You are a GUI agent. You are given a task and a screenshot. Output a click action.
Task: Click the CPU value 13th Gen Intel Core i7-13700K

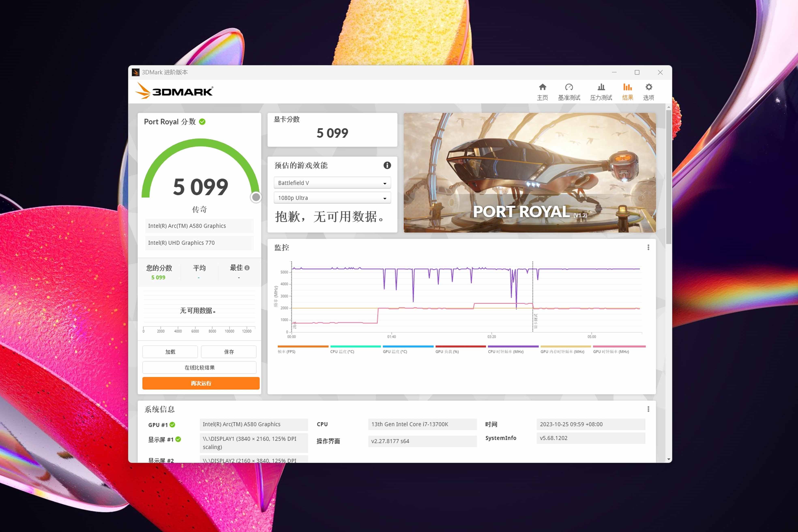(x=422, y=425)
